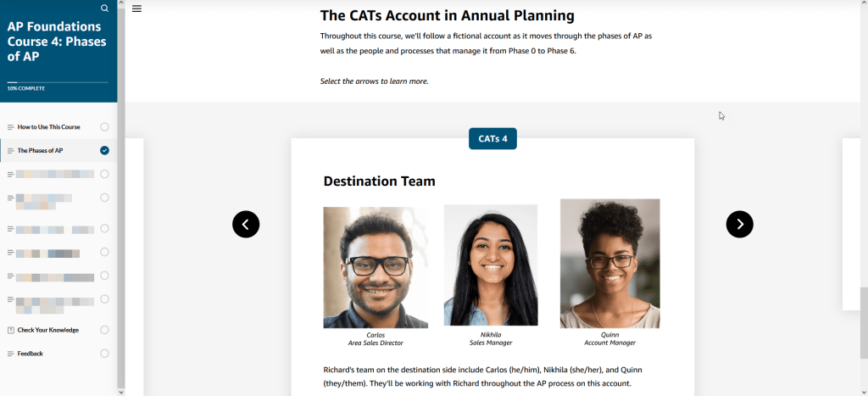Click Carlos's profile photo
The height and width of the screenshot is (396, 868).
375,267
